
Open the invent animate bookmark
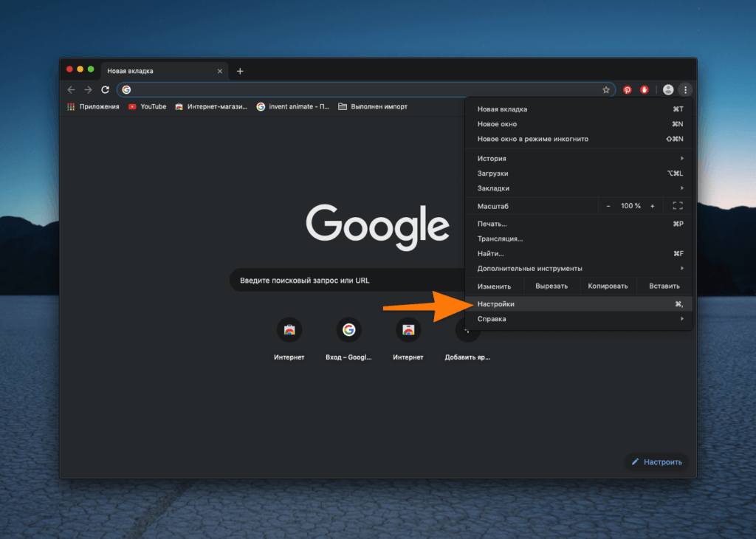click(293, 106)
